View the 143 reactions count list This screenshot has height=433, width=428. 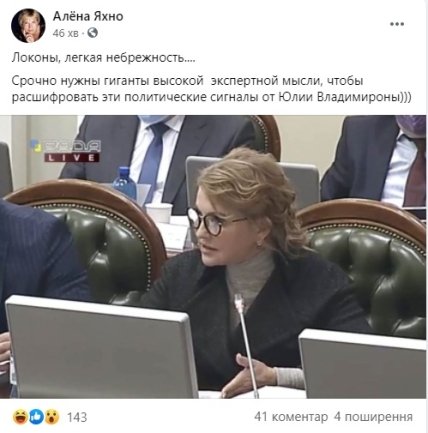point(77,417)
